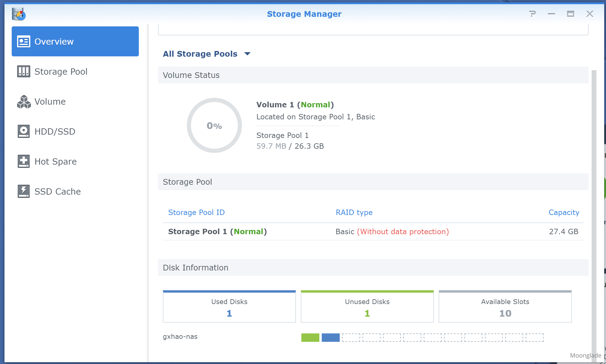
Task: Click the blue used disk slot
Action: (330, 338)
